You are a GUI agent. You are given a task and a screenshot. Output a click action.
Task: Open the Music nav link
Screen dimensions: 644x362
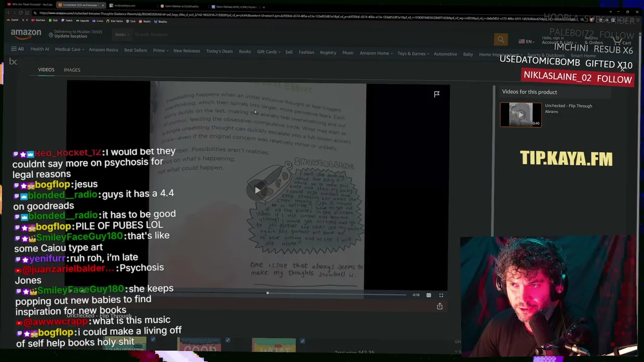tap(348, 53)
